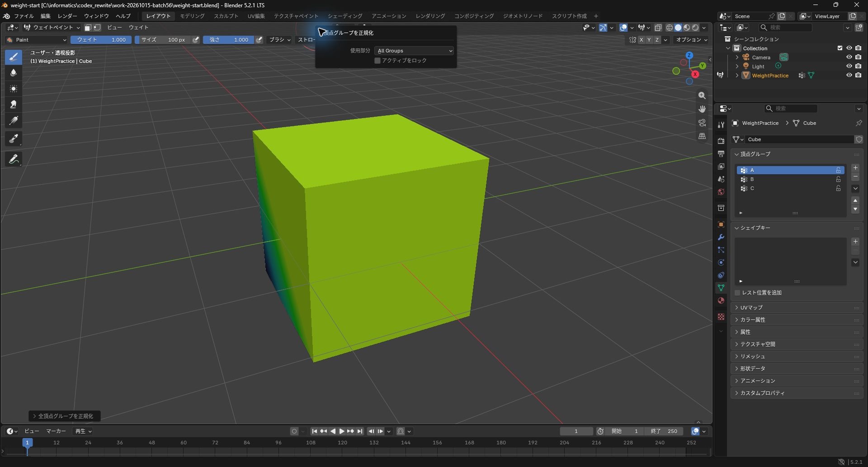The width and height of the screenshot is (868, 467).
Task: Enable the レスト位置を追加 checkbox
Action: pos(738,293)
